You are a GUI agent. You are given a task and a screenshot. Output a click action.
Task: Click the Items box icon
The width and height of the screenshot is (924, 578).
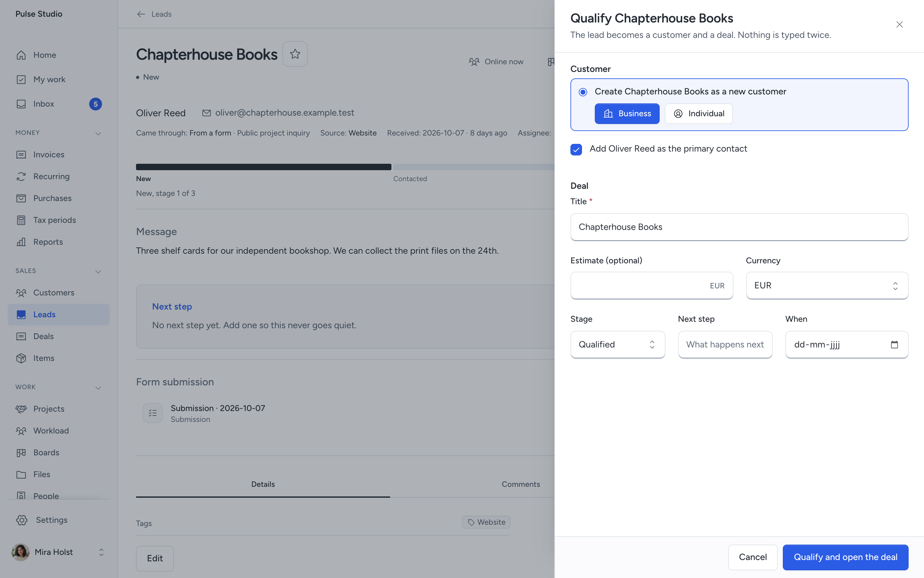pos(21,358)
